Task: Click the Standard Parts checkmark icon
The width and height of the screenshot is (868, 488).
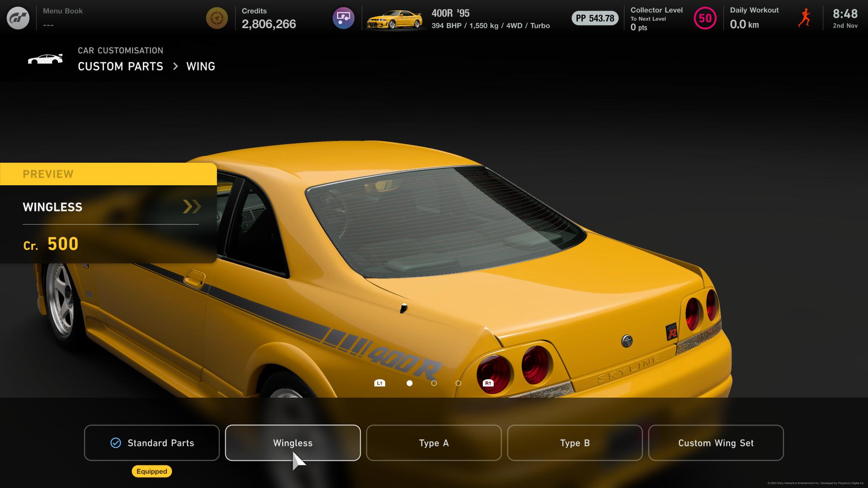Action: 116,443
